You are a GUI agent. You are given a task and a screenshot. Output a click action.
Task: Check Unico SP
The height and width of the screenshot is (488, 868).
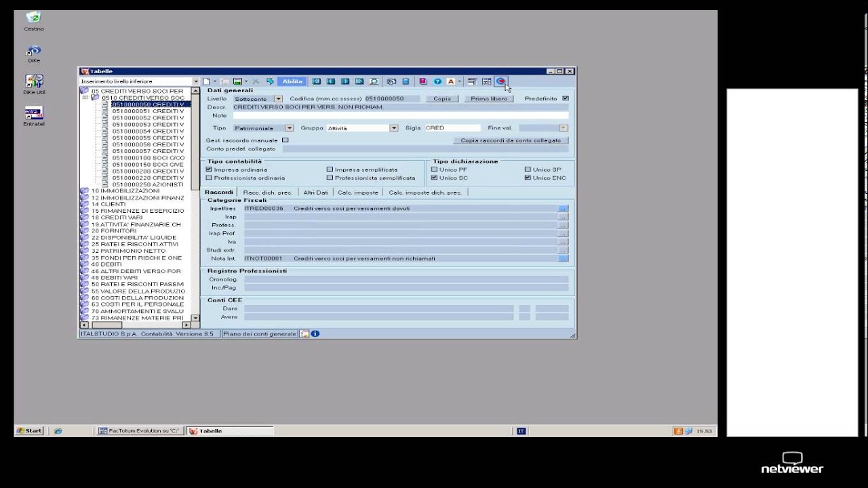(x=528, y=169)
